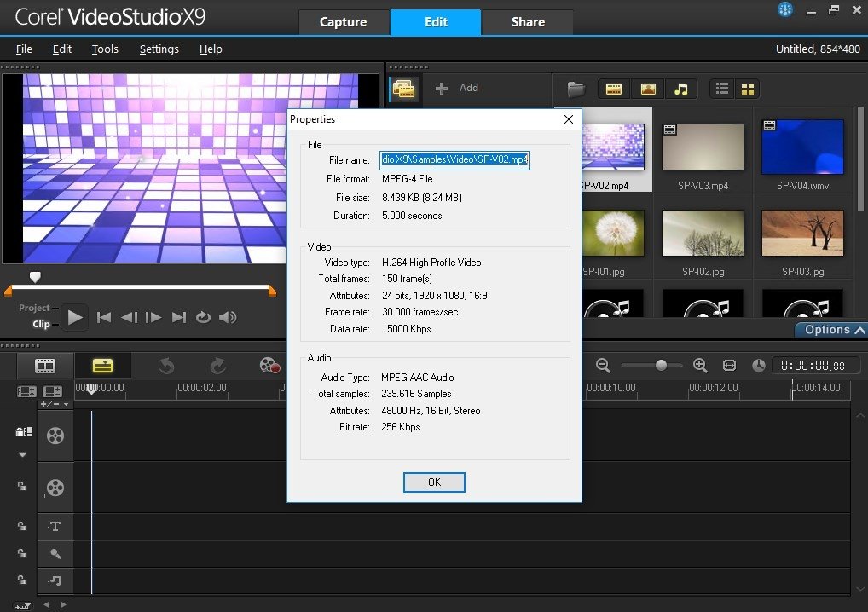
Task: Select the SP-V03.mp4 thumbnail
Action: (x=703, y=147)
